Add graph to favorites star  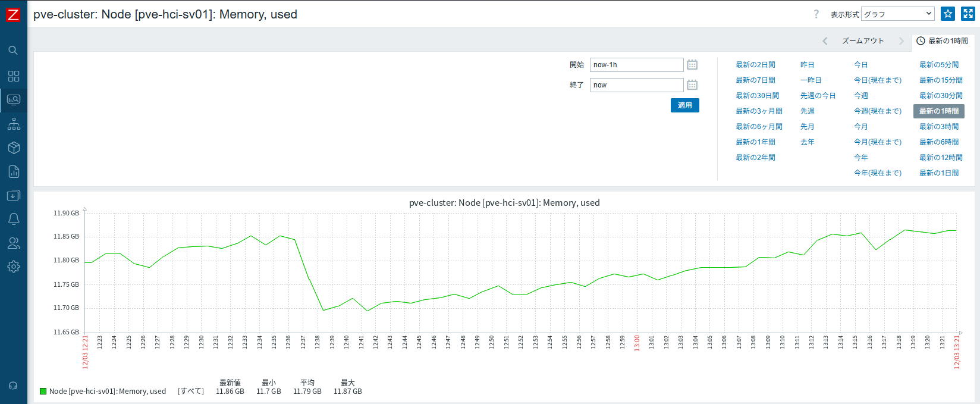[x=948, y=14]
